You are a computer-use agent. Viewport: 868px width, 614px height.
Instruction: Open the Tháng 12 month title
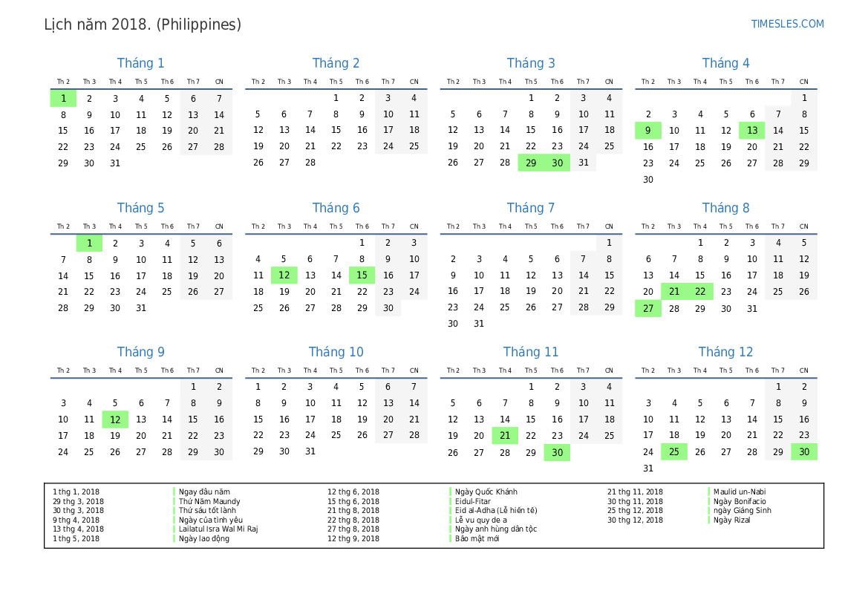click(x=725, y=352)
